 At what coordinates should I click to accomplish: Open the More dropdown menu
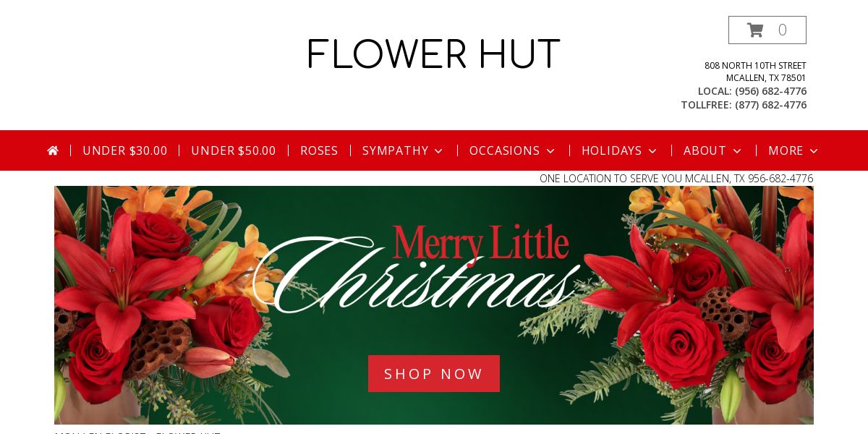(x=793, y=150)
